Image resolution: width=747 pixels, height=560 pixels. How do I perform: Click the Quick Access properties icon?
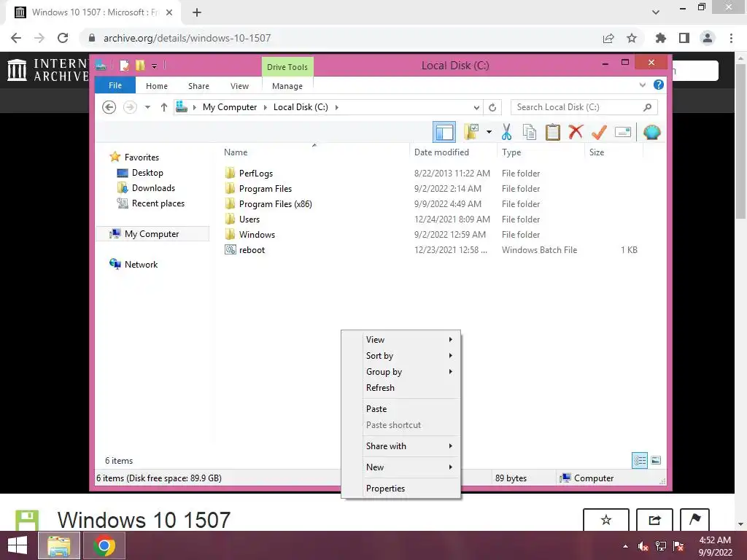click(124, 65)
